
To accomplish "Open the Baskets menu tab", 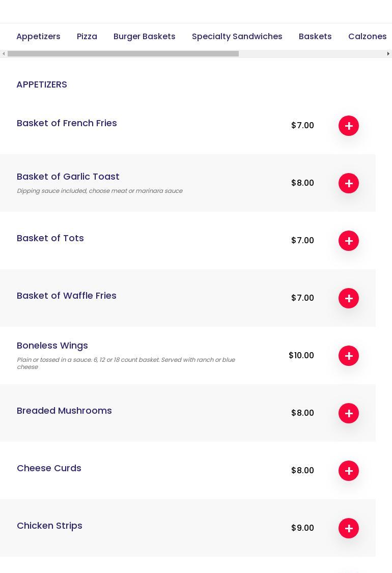I will (x=315, y=37).
